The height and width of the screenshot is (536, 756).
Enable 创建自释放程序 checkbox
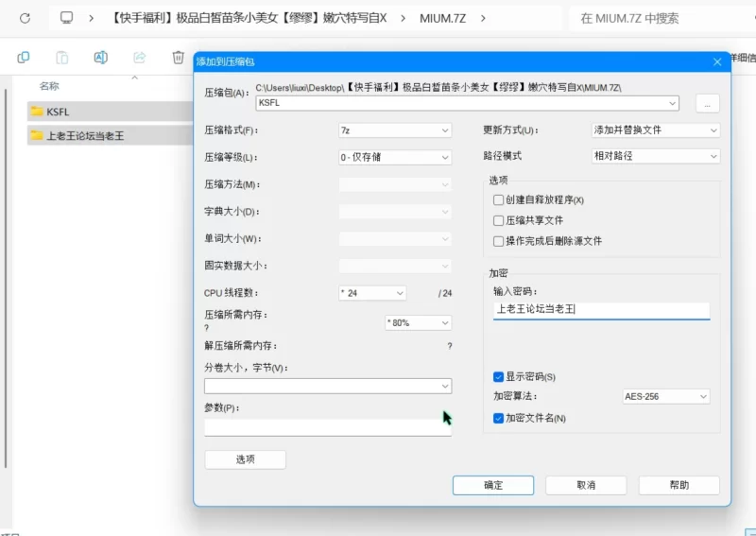click(499, 199)
